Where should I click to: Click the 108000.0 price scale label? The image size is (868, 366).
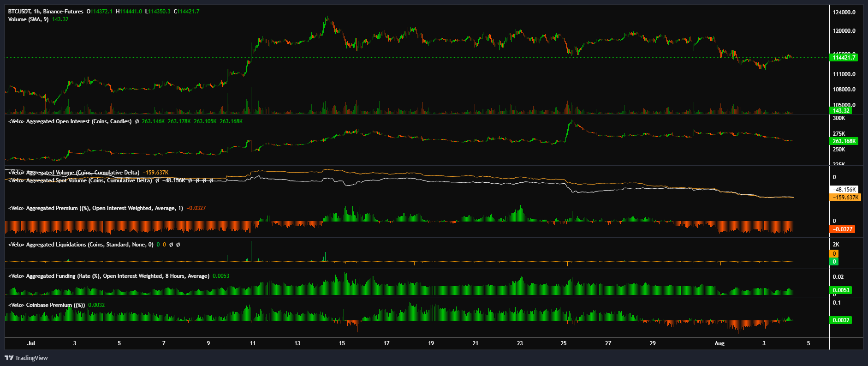click(844, 90)
